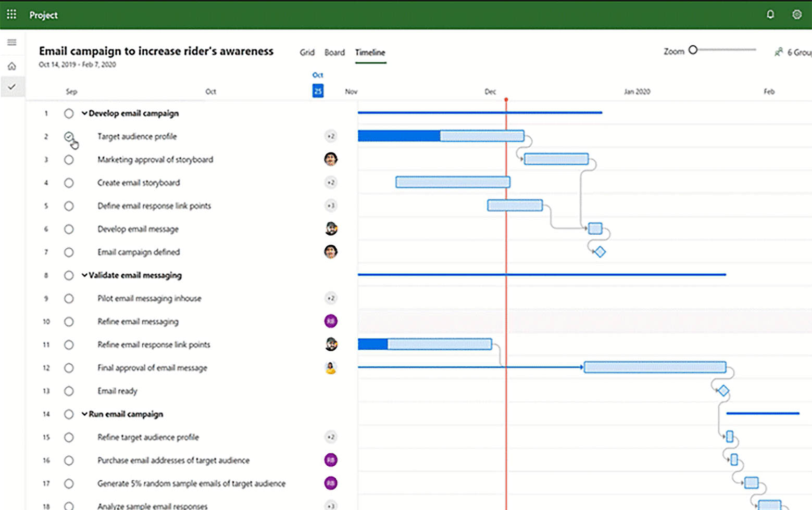Collapse the Develop email campaign section
The height and width of the screenshot is (510, 812).
click(84, 113)
